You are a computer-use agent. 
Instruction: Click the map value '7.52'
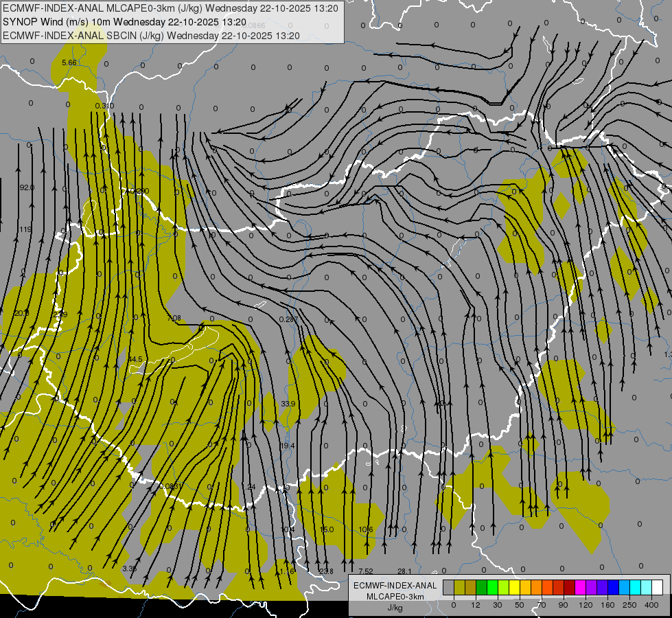pos(366,571)
